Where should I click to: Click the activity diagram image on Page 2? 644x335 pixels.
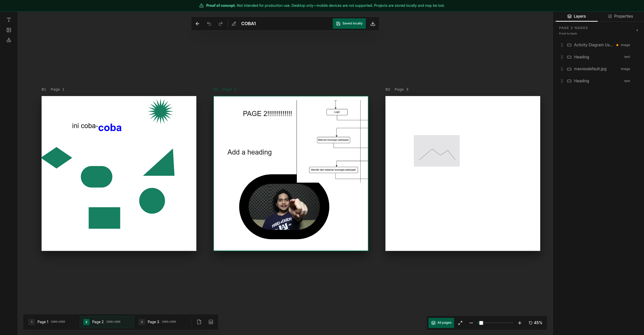point(332,141)
